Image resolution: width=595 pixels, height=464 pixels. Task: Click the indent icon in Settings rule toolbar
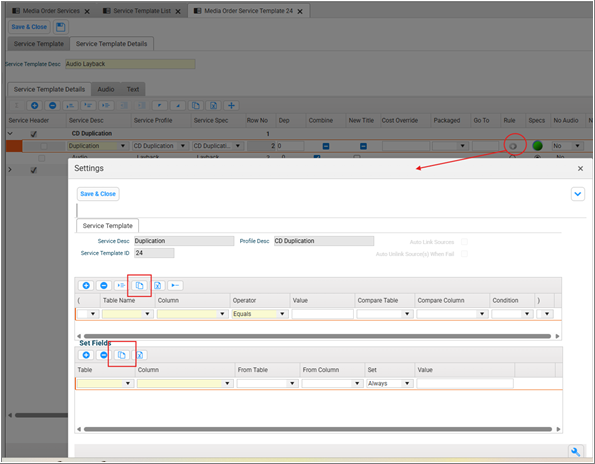[x=121, y=285]
